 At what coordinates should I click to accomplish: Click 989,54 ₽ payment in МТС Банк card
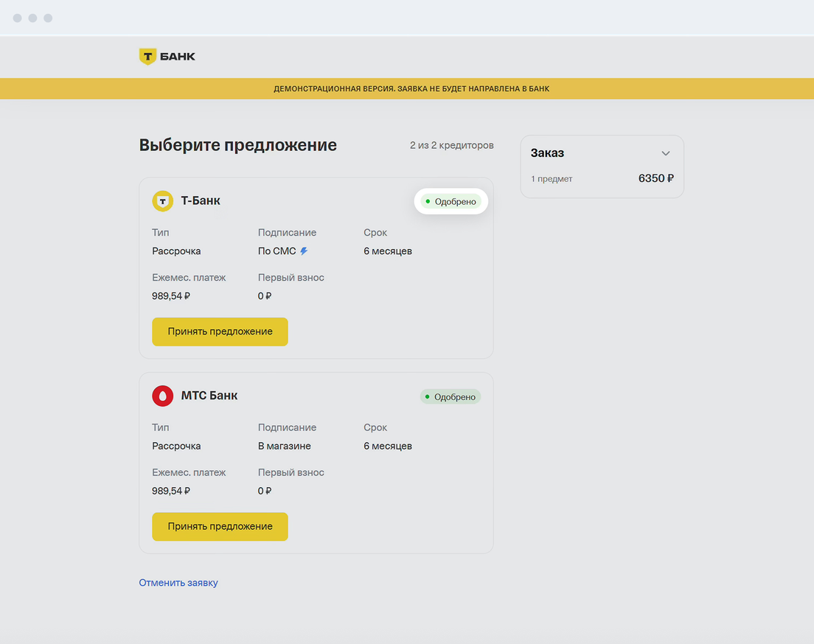point(171,491)
